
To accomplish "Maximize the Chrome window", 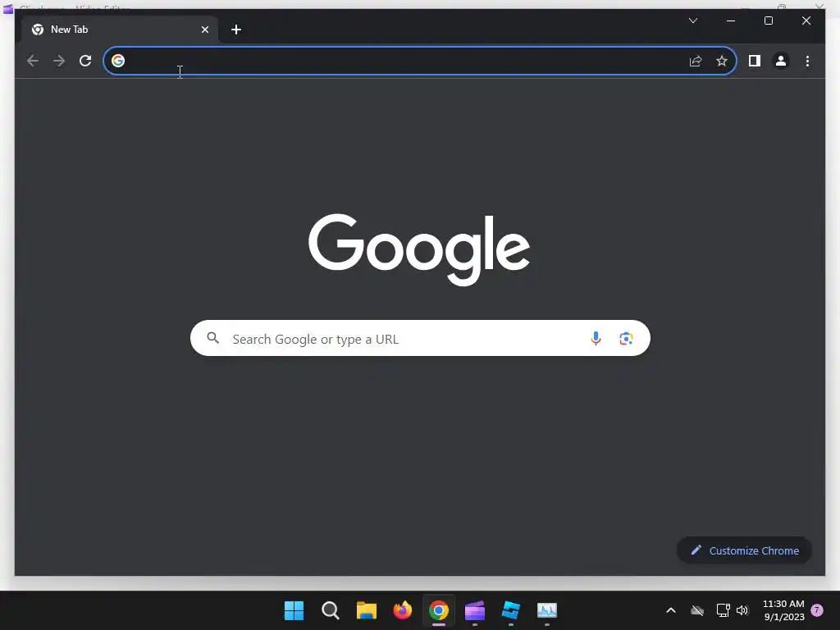I will (768, 21).
